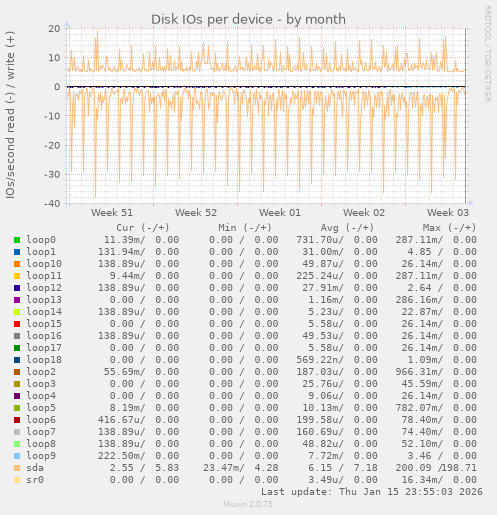Viewport: 497px width, 515px height.
Task: Click the y-axis label 'IOs/second read (-) / write (+)'
Action: pyautogui.click(x=10, y=115)
